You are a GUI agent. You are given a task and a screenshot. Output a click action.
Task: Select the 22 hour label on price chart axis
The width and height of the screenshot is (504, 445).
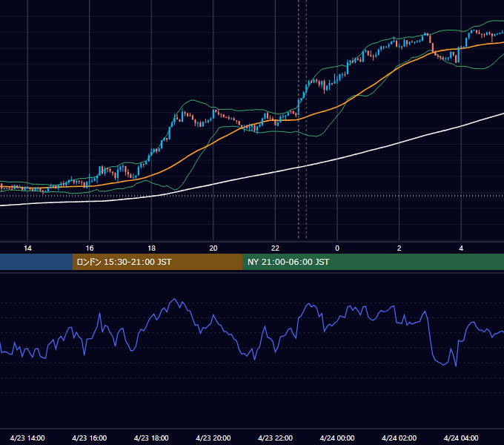[275, 248]
